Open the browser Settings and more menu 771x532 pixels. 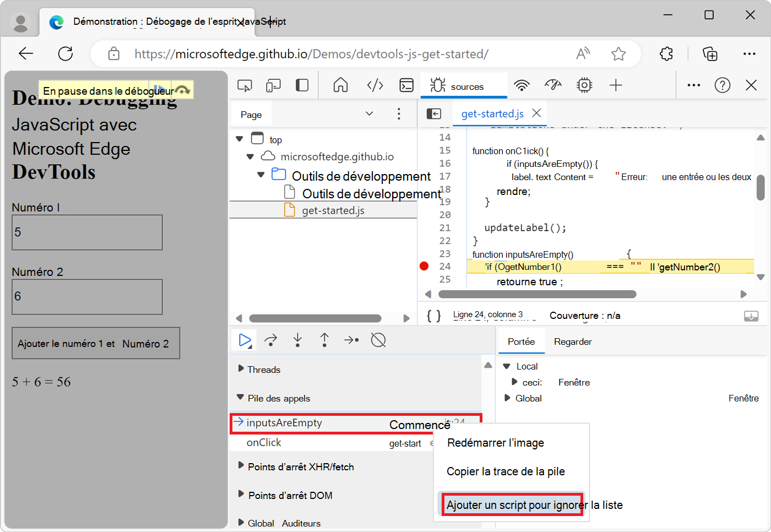point(750,53)
